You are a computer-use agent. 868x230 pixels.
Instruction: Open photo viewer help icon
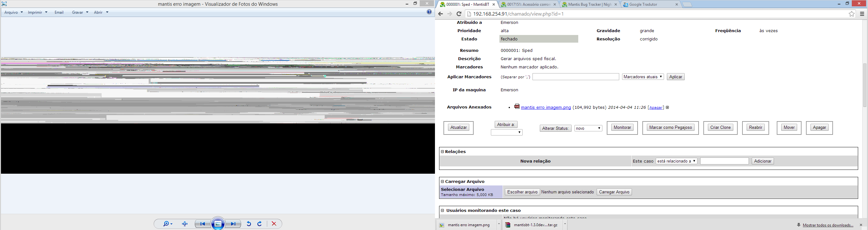click(x=429, y=12)
